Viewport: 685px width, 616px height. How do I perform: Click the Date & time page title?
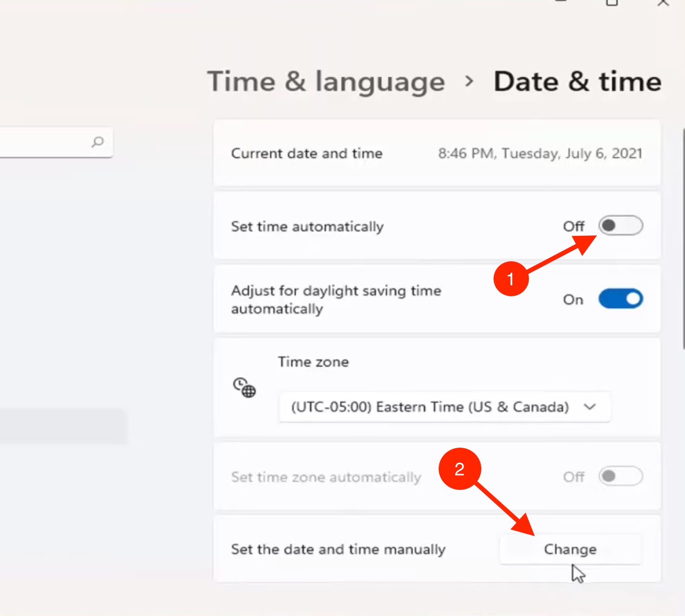[577, 82]
